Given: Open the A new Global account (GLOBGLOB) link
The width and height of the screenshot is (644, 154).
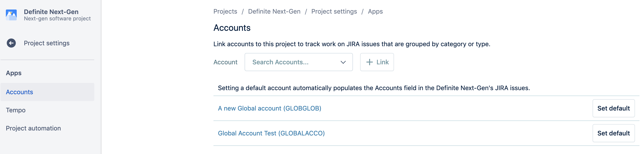Looking at the screenshot, I should [x=269, y=108].
